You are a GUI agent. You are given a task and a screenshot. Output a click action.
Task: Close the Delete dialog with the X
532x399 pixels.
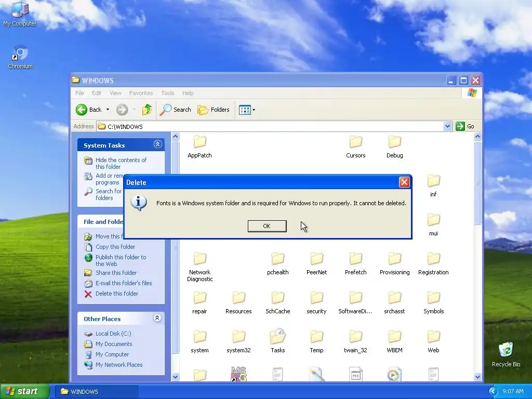click(x=404, y=182)
